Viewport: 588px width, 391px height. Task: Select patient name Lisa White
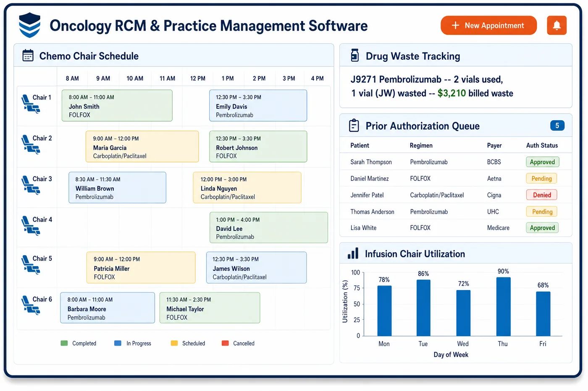pos(363,227)
